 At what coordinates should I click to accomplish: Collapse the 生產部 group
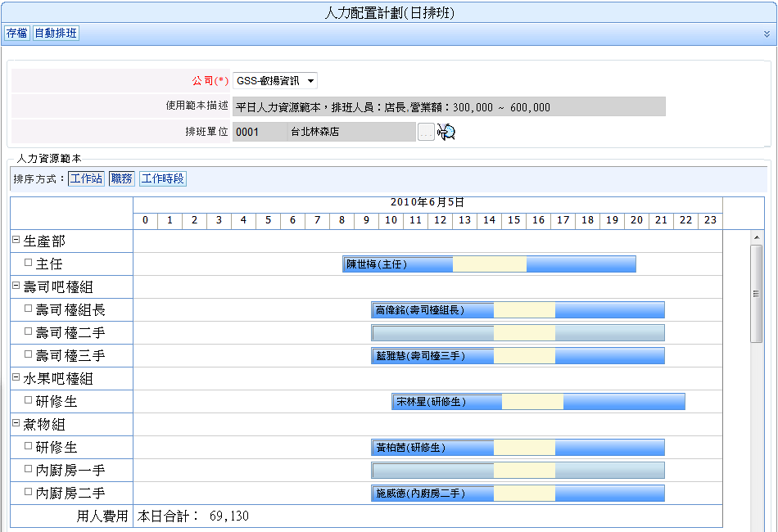[16, 241]
